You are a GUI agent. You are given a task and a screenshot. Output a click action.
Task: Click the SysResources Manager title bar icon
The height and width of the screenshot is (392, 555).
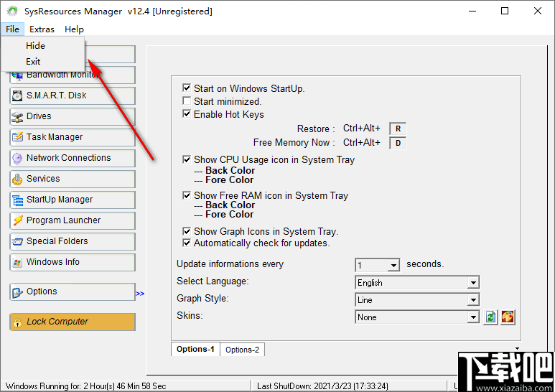pos(12,11)
